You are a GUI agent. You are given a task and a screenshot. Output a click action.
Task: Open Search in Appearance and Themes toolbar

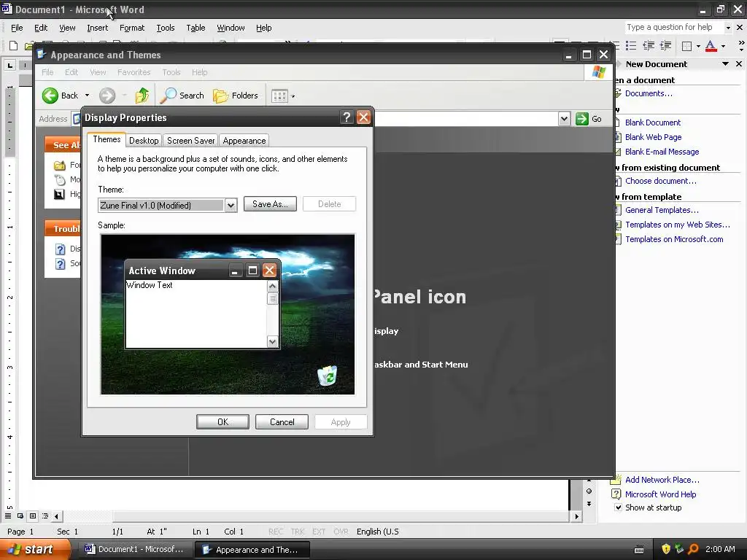182,96
